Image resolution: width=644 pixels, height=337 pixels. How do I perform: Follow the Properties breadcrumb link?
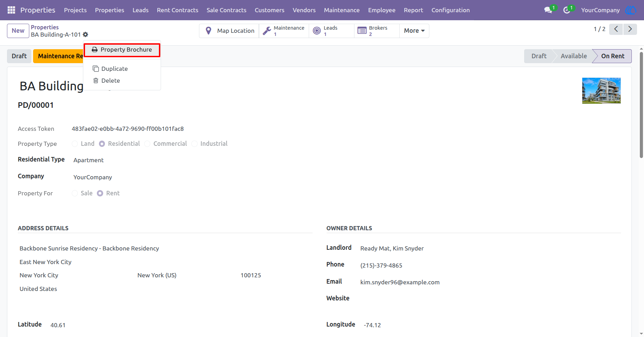click(x=45, y=27)
